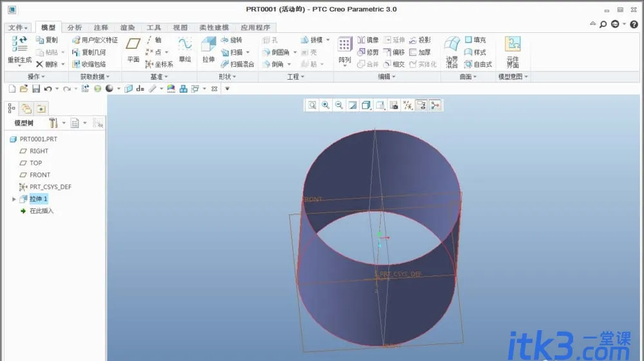Switch to the 应用程序 tab
The width and height of the screenshot is (644, 361).
click(x=256, y=28)
